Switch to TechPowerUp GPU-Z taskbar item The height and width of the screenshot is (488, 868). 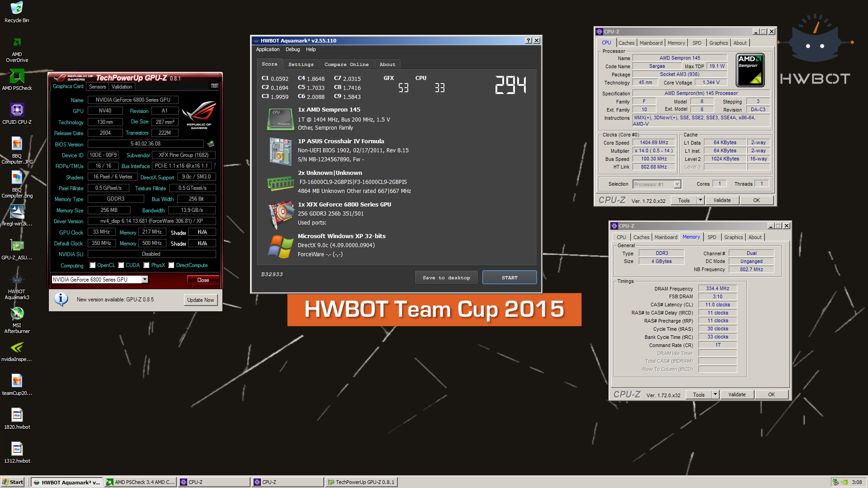point(361,482)
